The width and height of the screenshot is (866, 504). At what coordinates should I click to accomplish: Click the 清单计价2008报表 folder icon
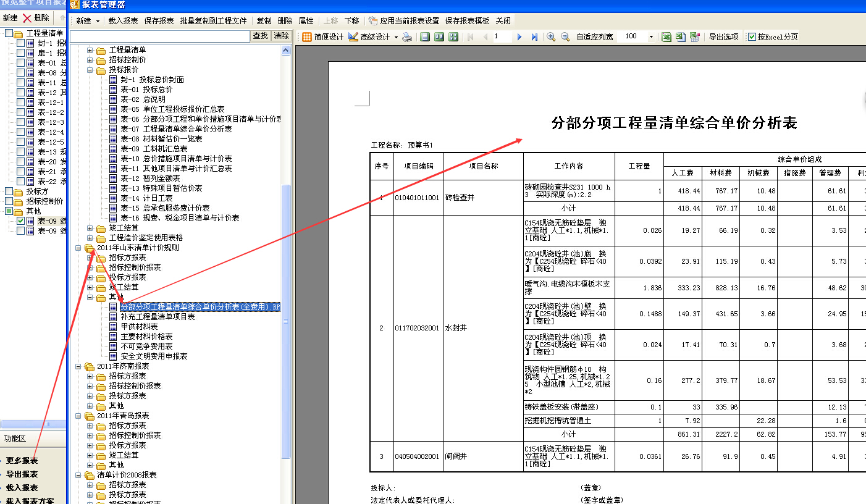point(90,475)
